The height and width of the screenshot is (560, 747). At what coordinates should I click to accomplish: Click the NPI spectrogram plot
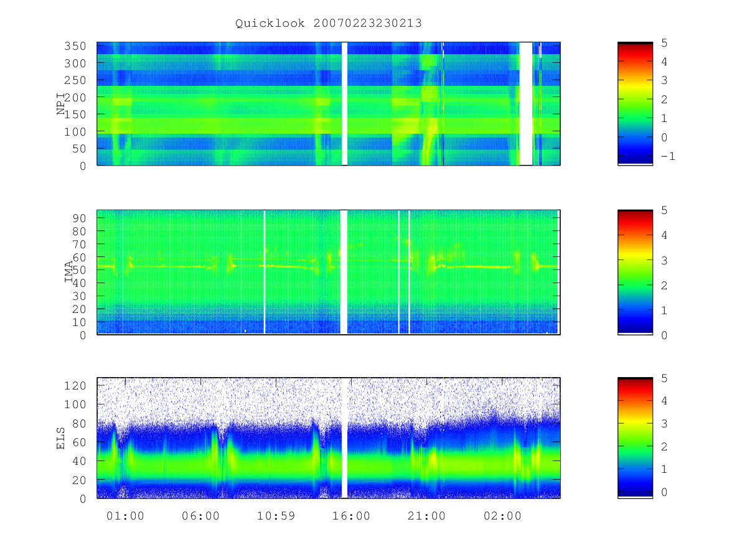click(x=329, y=103)
